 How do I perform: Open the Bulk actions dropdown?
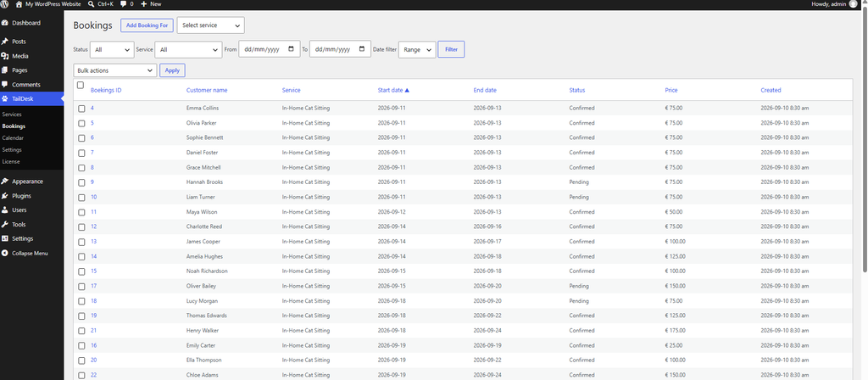115,70
